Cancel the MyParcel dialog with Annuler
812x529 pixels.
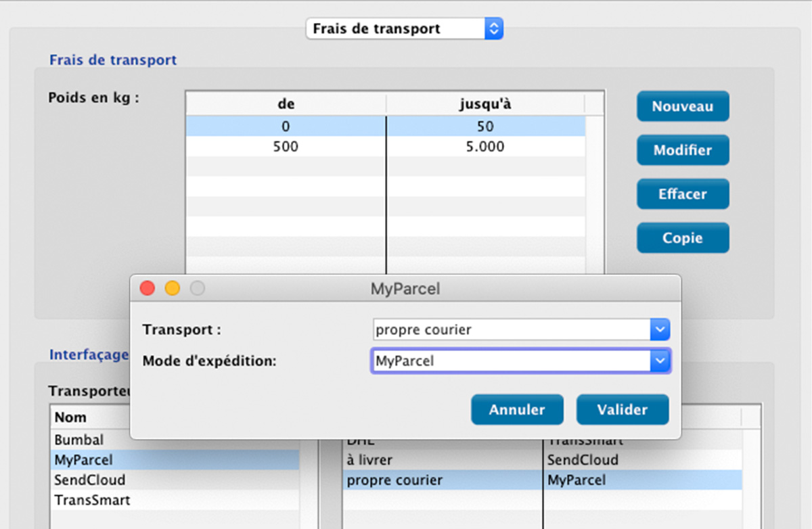[x=517, y=409]
